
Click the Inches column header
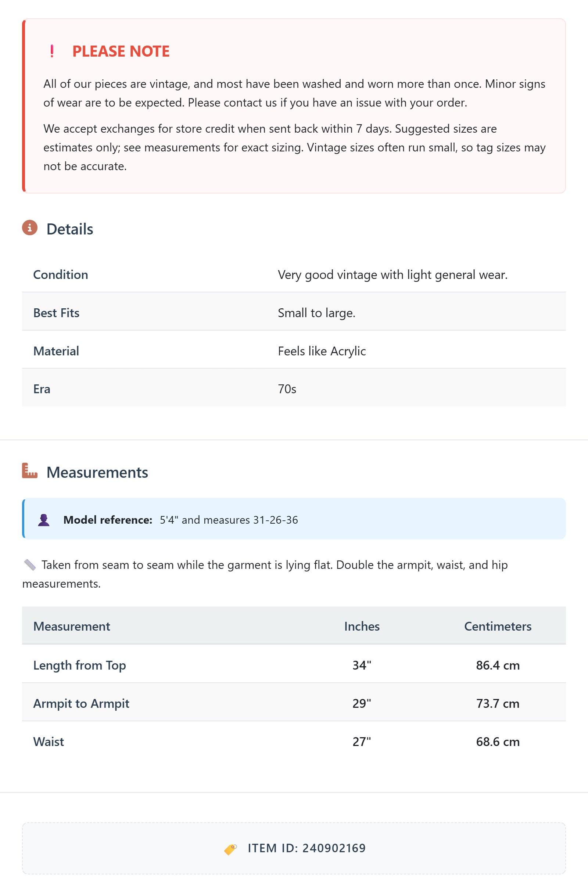(x=362, y=626)
